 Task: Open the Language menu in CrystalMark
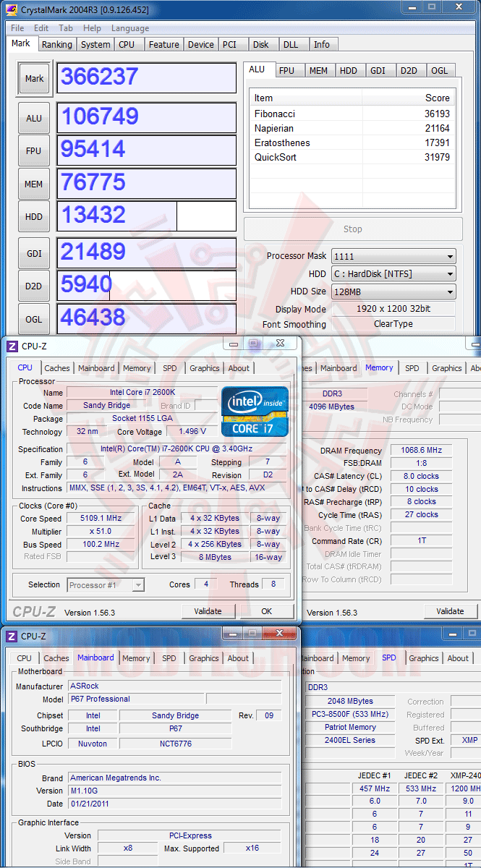coord(130,28)
